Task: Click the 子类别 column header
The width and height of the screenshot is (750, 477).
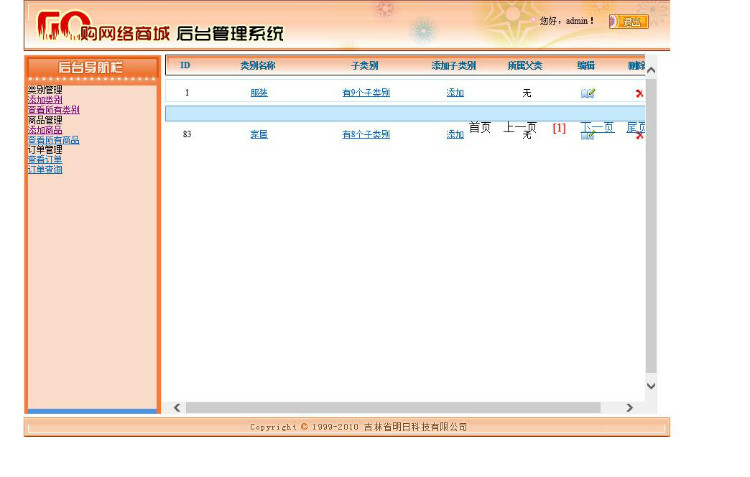Action: (x=364, y=66)
